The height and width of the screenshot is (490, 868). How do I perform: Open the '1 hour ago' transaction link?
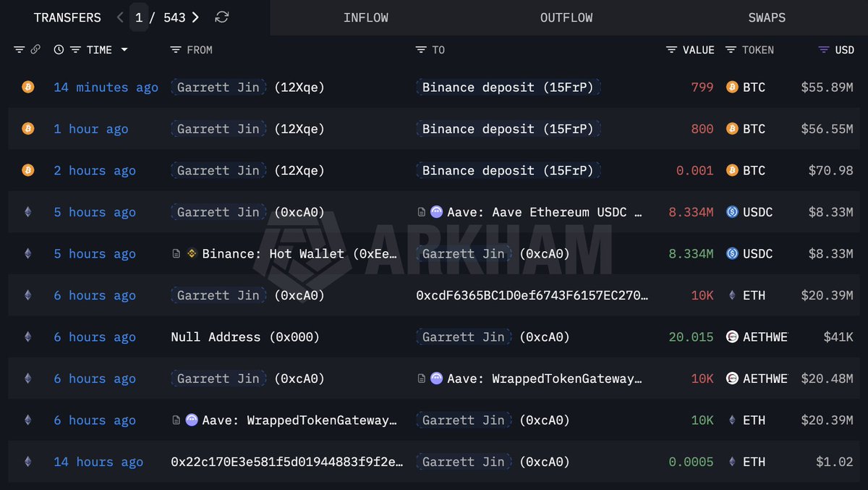click(x=91, y=129)
